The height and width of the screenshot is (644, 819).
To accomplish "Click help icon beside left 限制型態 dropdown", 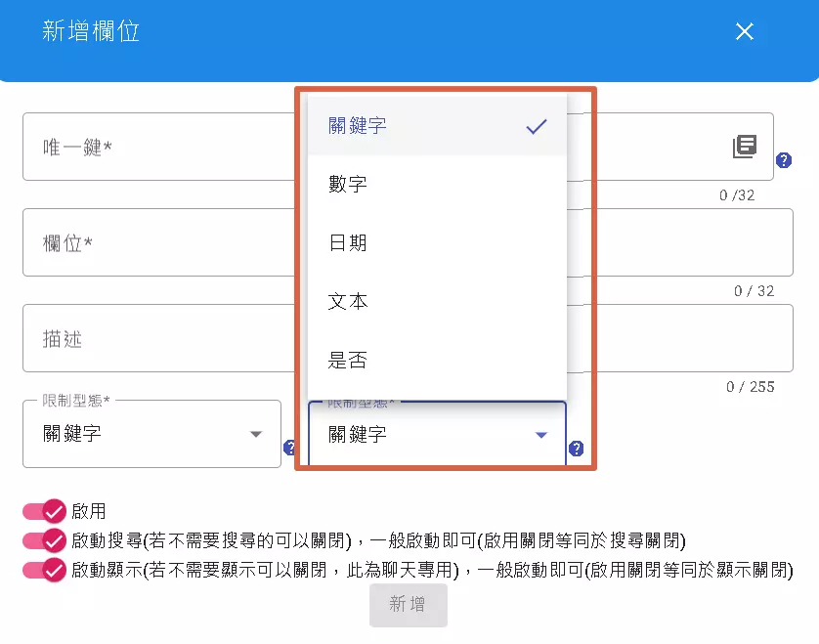I will [x=289, y=448].
